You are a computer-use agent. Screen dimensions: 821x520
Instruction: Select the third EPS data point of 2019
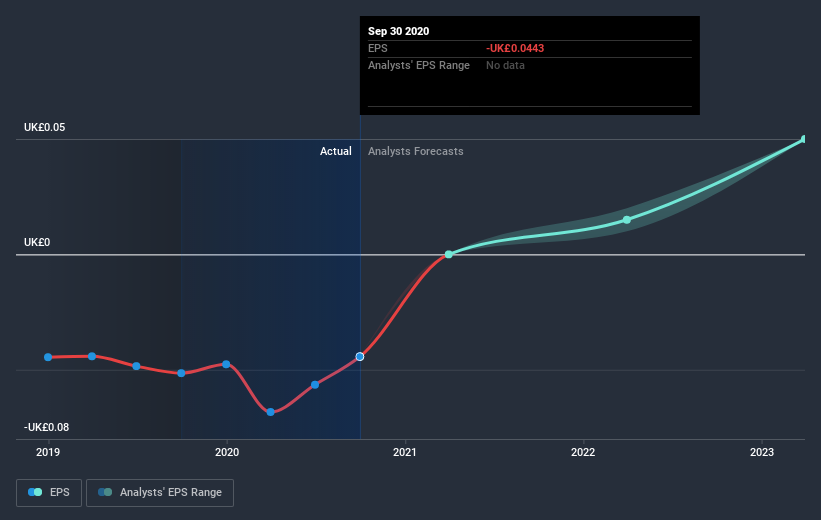(x=136, y=366)
